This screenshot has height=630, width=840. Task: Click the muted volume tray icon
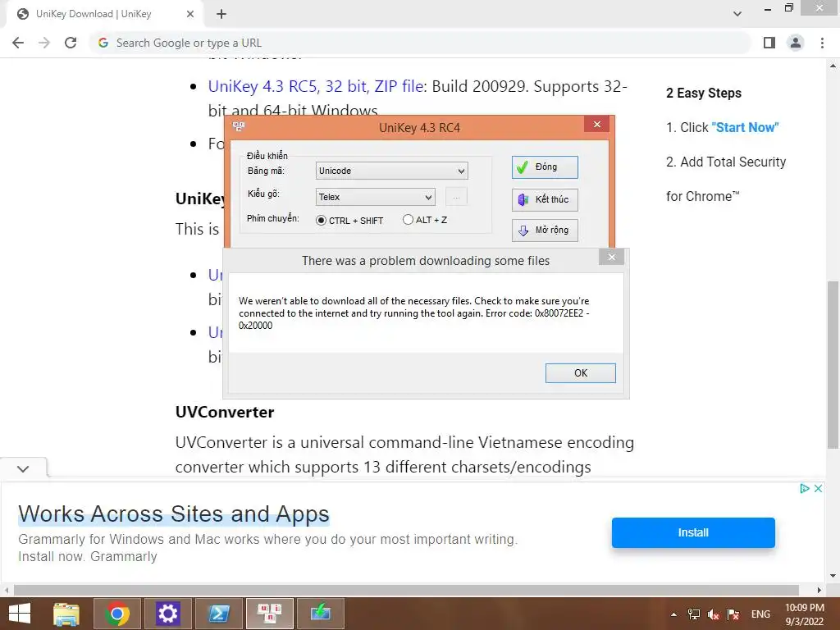click(x=713, y=614)
